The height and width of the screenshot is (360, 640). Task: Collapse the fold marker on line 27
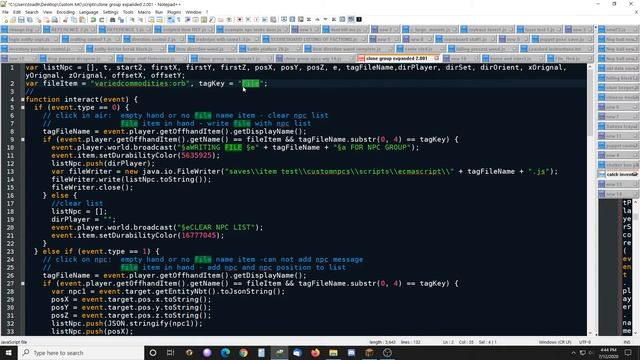click(x=22, y=284)
